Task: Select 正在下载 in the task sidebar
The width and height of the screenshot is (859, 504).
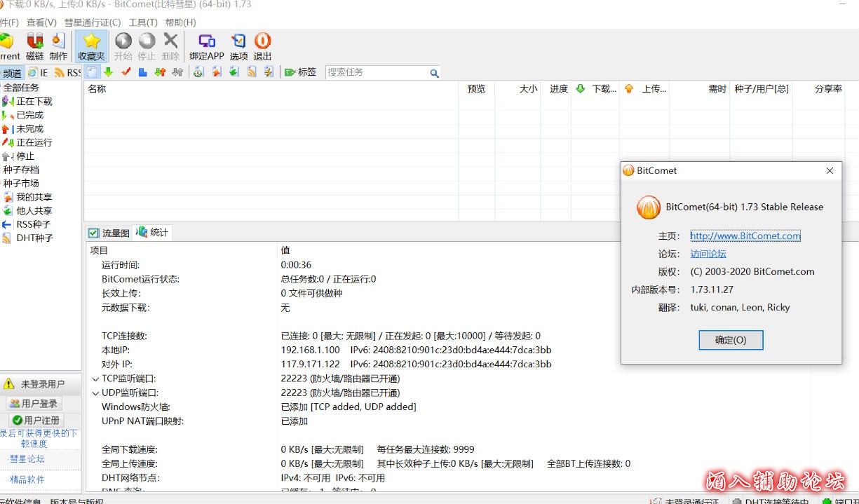Action: [34, 102]
